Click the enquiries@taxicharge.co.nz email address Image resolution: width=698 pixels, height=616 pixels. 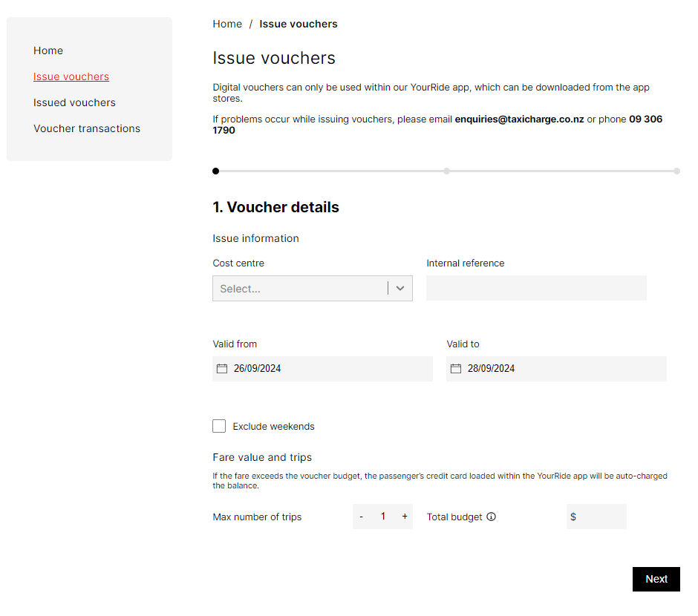(519, 119)
